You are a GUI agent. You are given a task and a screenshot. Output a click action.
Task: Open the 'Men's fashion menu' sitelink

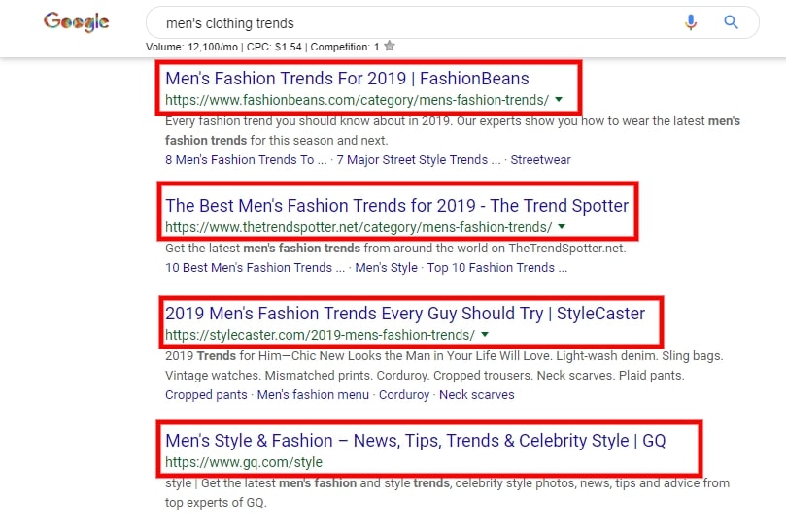(x=313, y=394)
